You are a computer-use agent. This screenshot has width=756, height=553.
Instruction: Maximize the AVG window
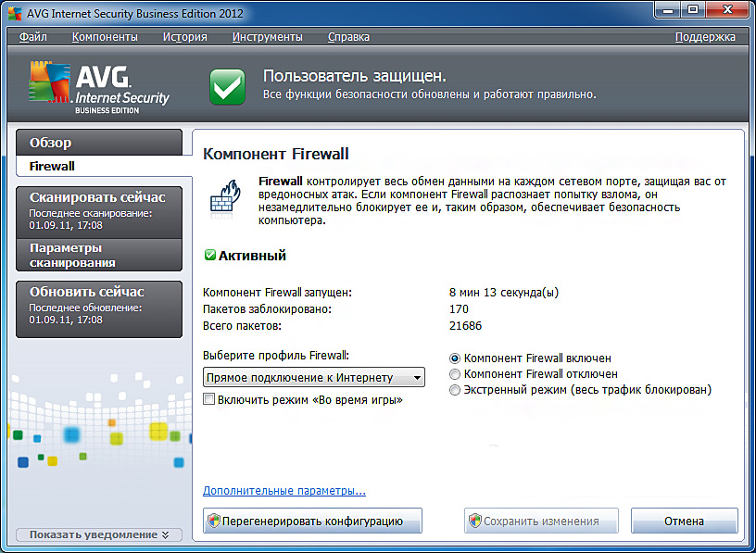pyautogui.click(x=692, y=10)
